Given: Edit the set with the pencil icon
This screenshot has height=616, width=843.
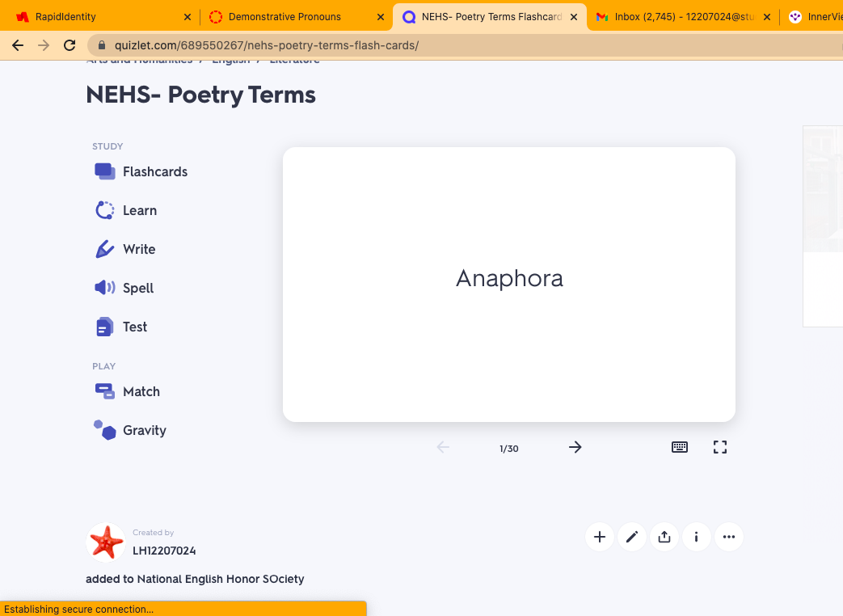Looking at the screenshot, I should pyautogui.click(x=632, y=537).
